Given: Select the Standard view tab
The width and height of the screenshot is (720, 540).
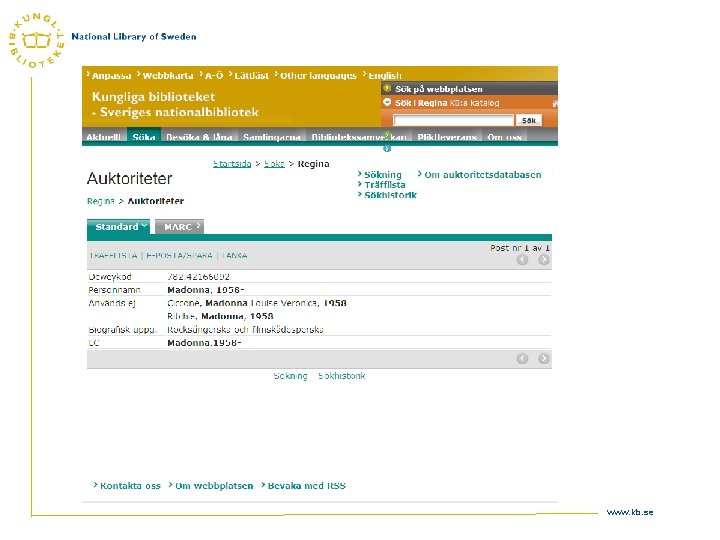Looking at the screenshot, I should coord(118,227).
